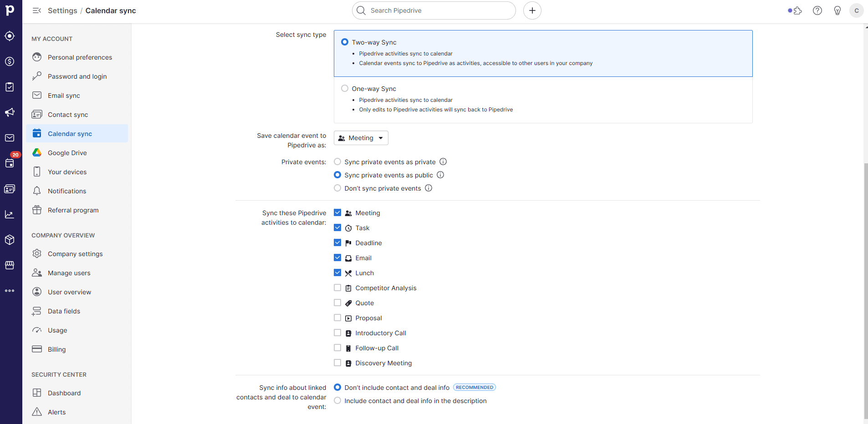Viewport: 868px width, 424px height.
Task: Focus the Search Pipedrive field
Action: point(434,10)
